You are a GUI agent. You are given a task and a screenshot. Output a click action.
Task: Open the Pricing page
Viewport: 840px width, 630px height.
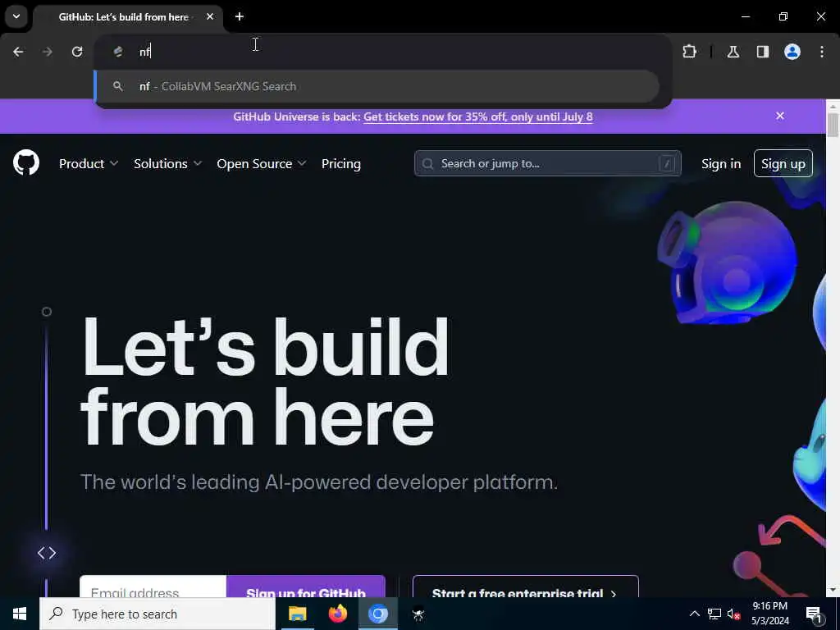[x=340, y=164]
